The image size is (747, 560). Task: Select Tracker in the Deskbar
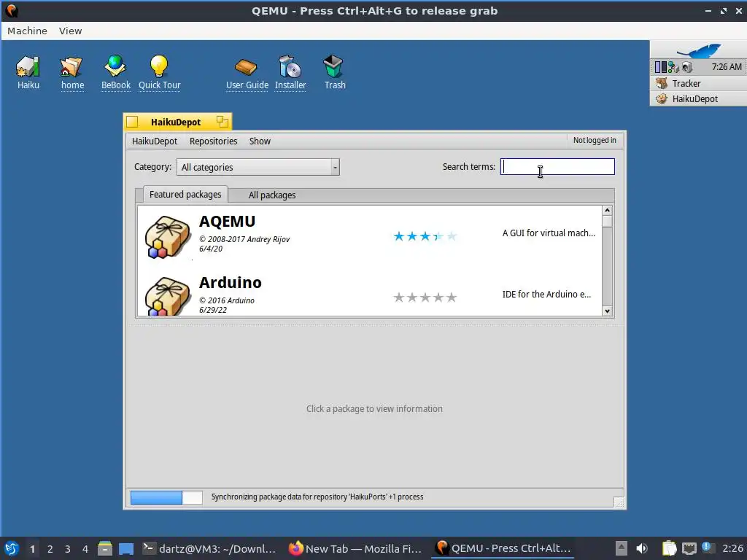(x=698, y=83)
